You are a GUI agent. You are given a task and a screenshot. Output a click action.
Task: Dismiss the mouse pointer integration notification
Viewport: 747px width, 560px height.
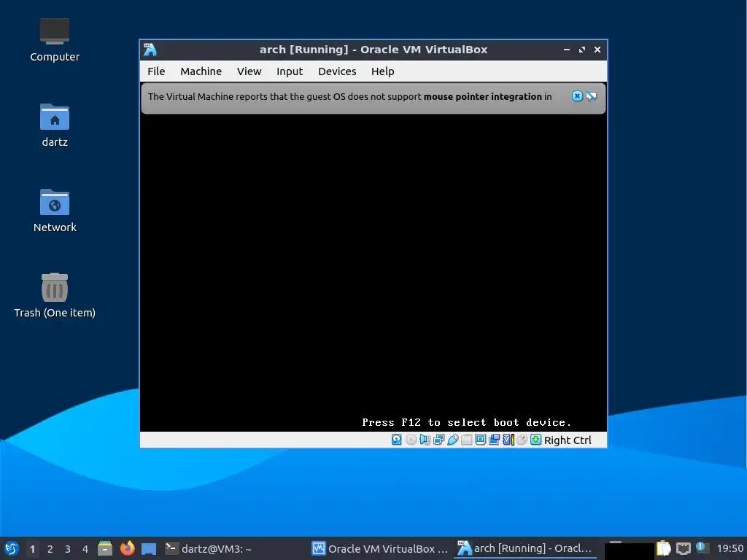tap(577, 96)
